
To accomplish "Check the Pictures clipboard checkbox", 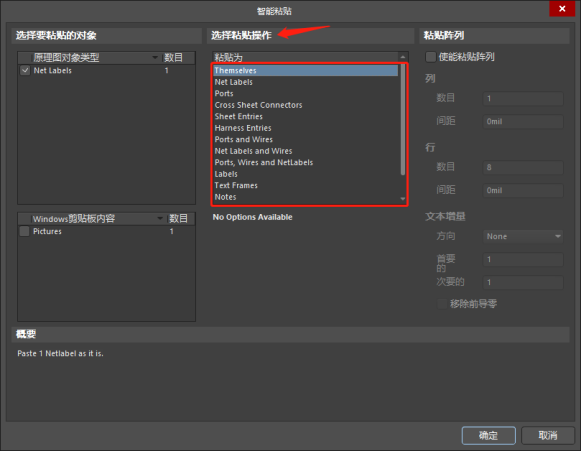I will [24, 231].
